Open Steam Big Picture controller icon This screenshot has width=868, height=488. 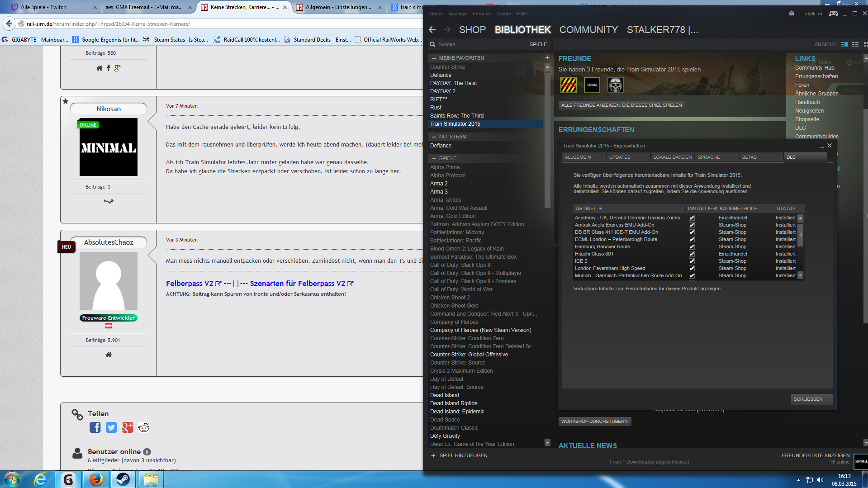pyautogui.click(x=833, y=14)
